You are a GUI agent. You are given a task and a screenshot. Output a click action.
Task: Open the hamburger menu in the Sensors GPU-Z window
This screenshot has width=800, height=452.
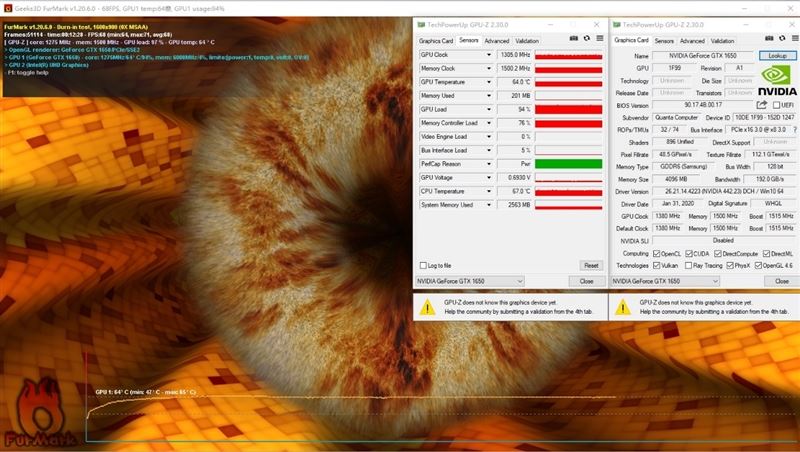[x=600, y=38]
